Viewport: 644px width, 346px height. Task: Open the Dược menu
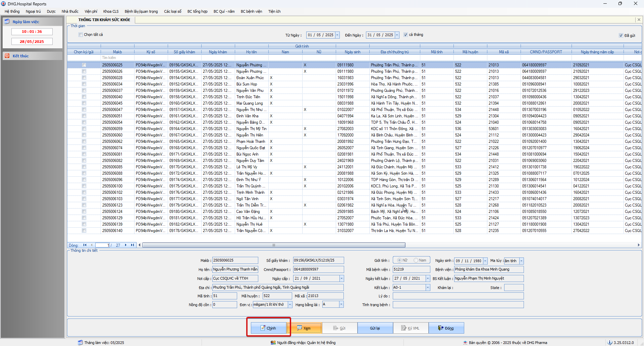click(x=51, y=11)
